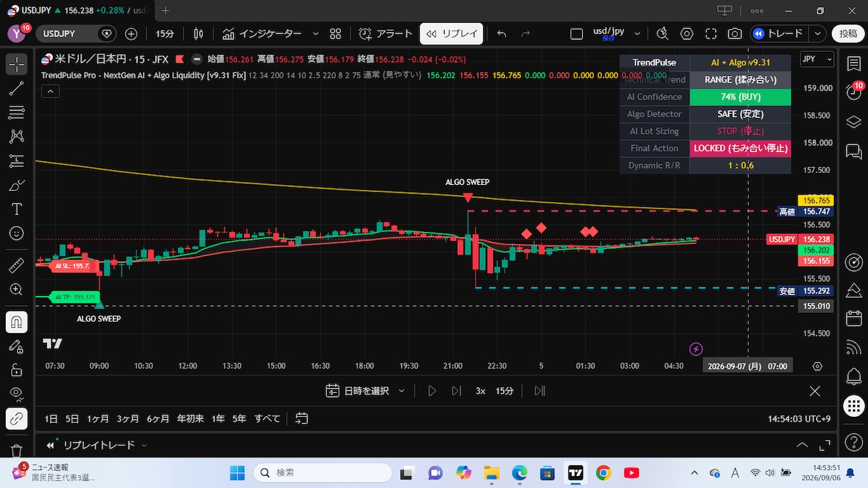Viewport: 868px width, 488px height.
Task: Select the zoom in tool
Action: point(16,290)
